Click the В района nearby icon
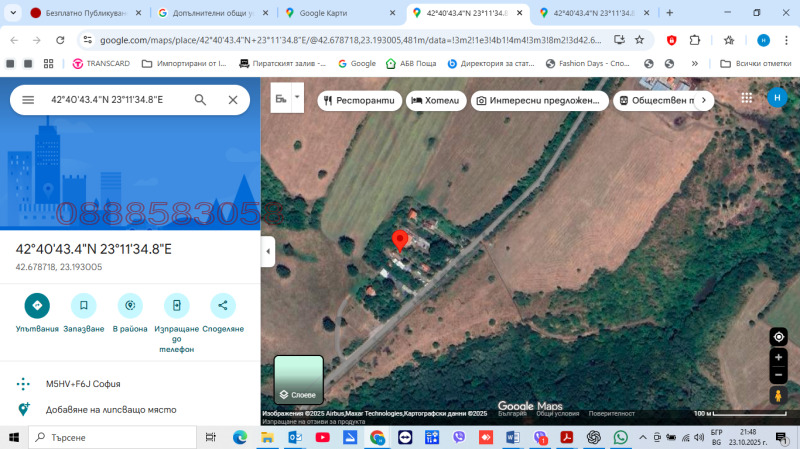 (x=130, y=306)
